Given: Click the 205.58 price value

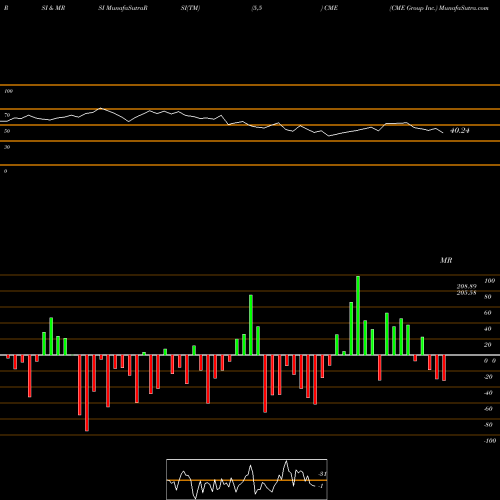Looking at the screenshot, I should point(467,293).
